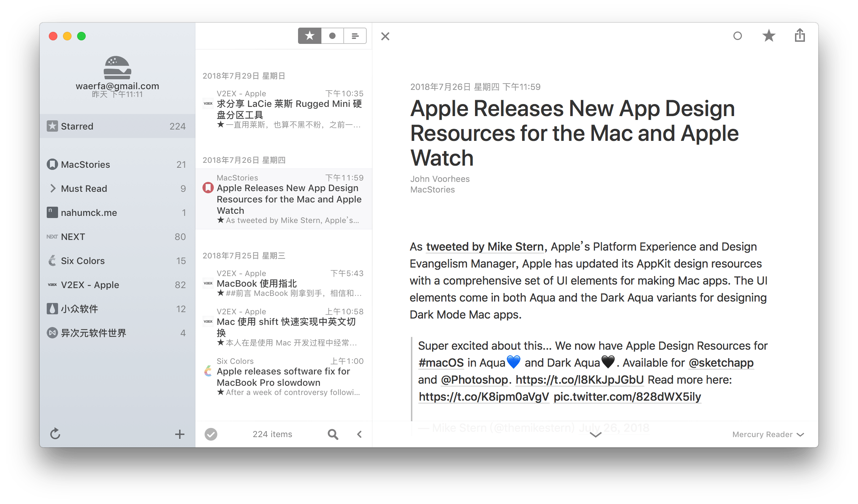Click the V2EX logo icon in sidebar
The height and width of the screenshot is (504, 858).
tap(52, 285)
